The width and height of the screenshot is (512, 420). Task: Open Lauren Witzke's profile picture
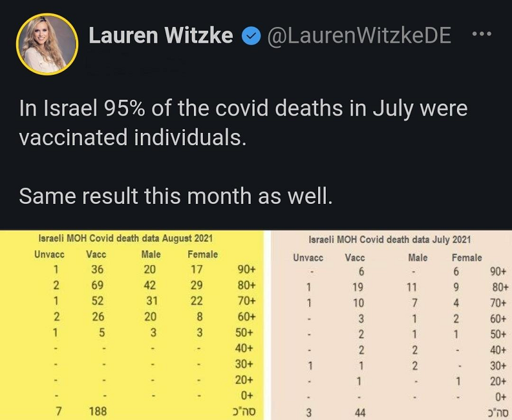pos(47,44)
